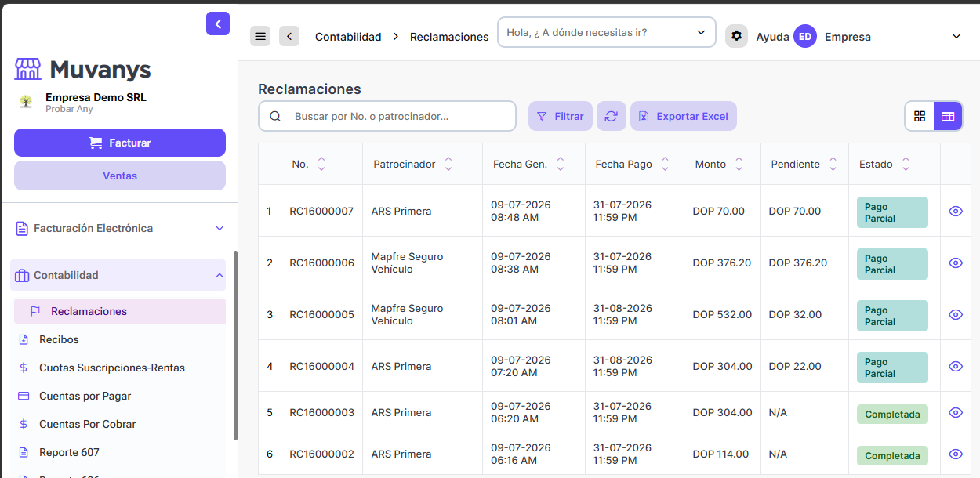View details of claim RC16000007

tap(955, 211)
